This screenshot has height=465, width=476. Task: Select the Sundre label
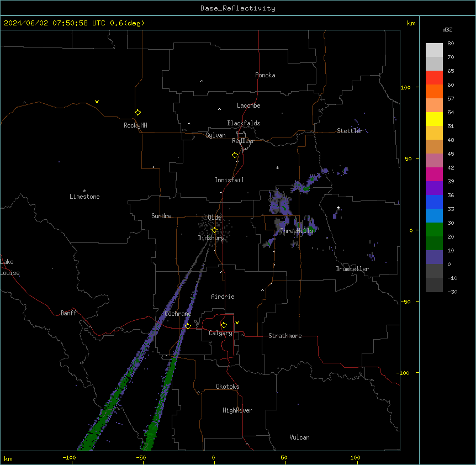click(161, 216)
